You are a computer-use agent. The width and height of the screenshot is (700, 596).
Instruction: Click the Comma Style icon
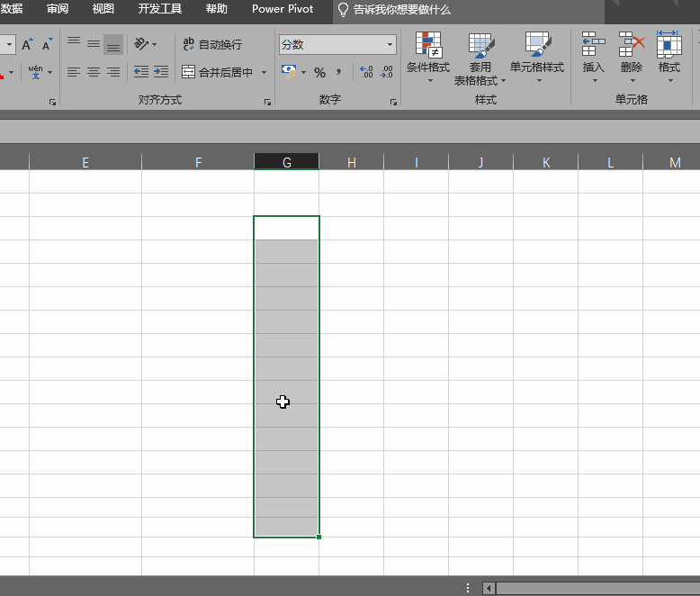click(x=338, y=72)
